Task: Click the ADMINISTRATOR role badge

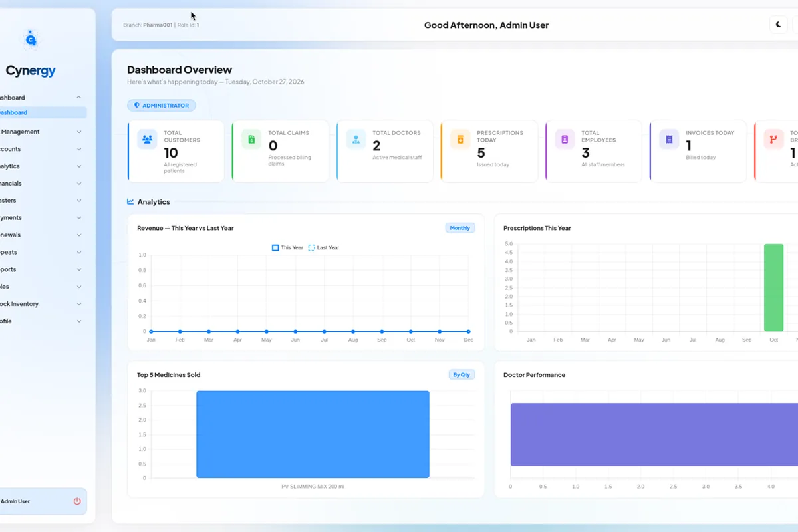Action: (162, 106)
